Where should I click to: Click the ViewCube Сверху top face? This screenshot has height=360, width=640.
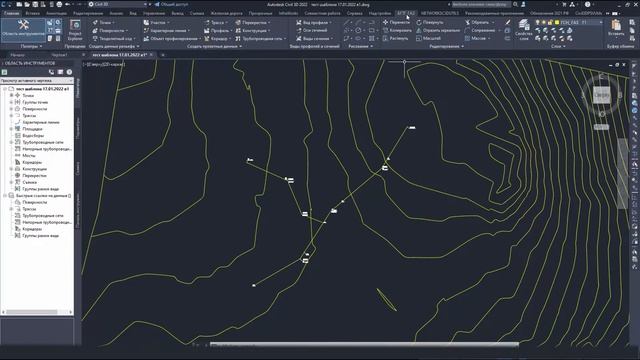pos(602,95)
